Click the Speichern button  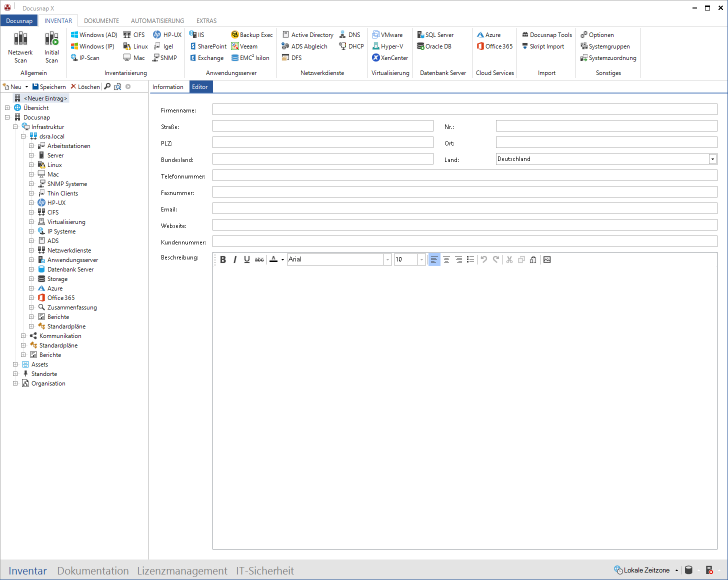click(x=49, y=87)
